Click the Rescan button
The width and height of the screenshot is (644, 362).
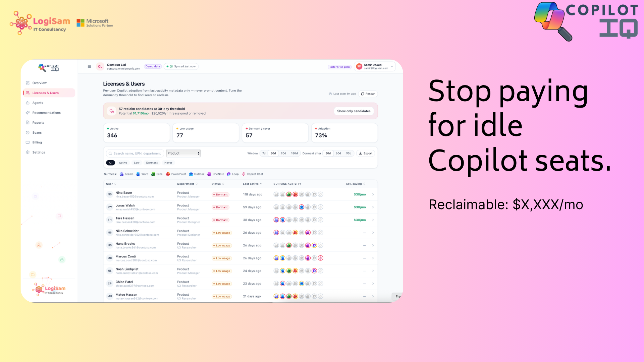(x=368, y=94)
